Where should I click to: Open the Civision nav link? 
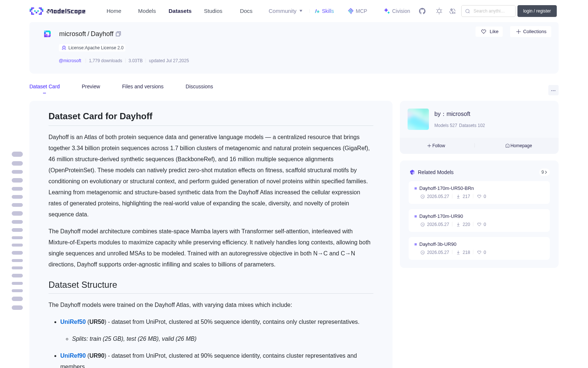(397, 11)
